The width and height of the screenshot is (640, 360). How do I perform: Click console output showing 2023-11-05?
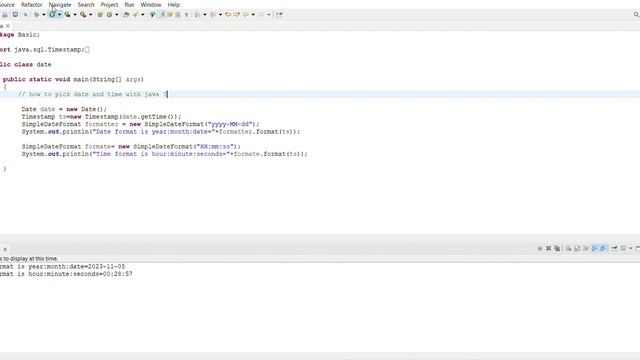62,267
